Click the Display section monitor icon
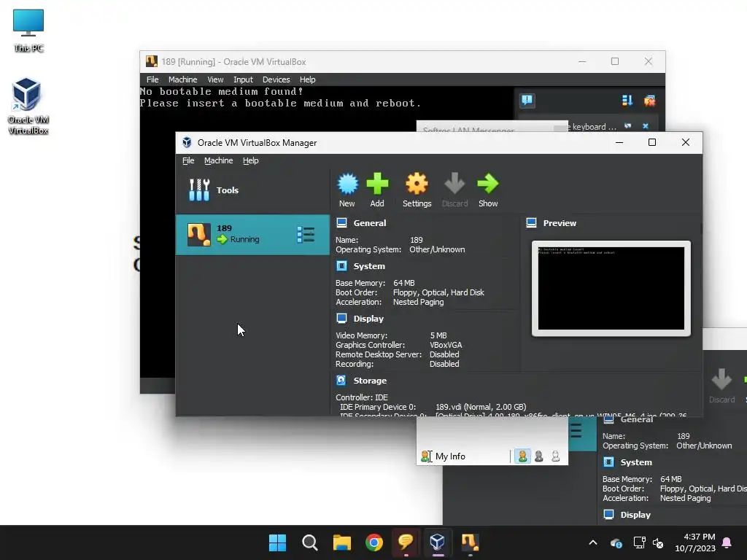Screen dimensions: 747x560 point(341,318)
